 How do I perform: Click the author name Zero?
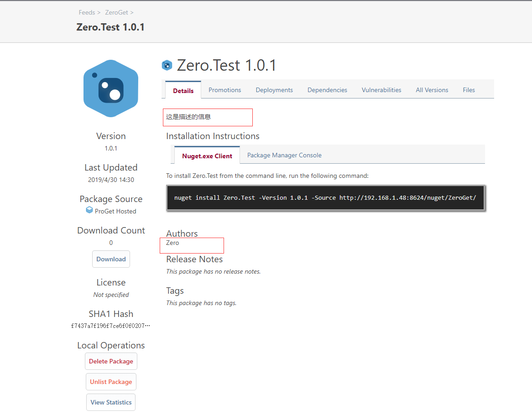coord(172,243)
